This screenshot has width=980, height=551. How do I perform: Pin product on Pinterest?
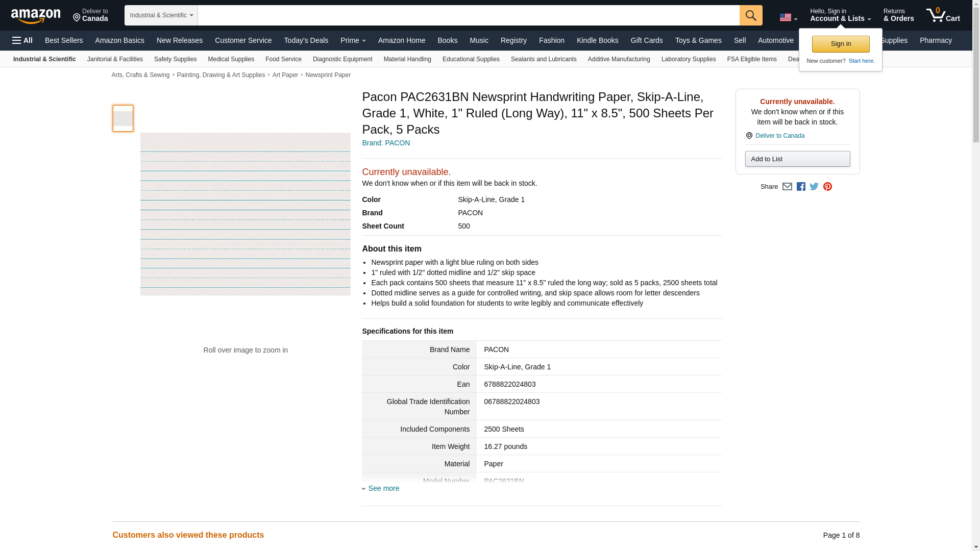click(827, 187)
